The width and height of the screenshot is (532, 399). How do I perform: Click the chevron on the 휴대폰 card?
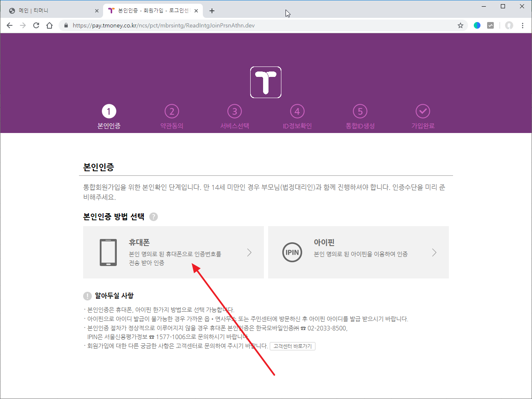(249, 252)
